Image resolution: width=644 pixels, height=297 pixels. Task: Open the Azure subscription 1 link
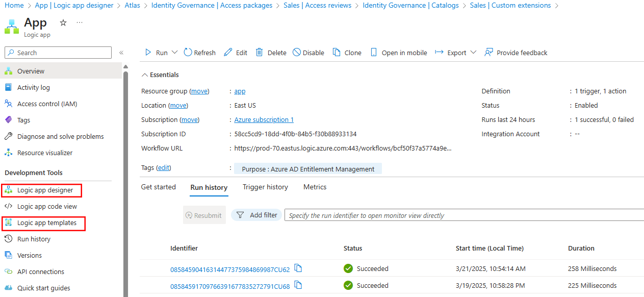(x=264, y=120)
